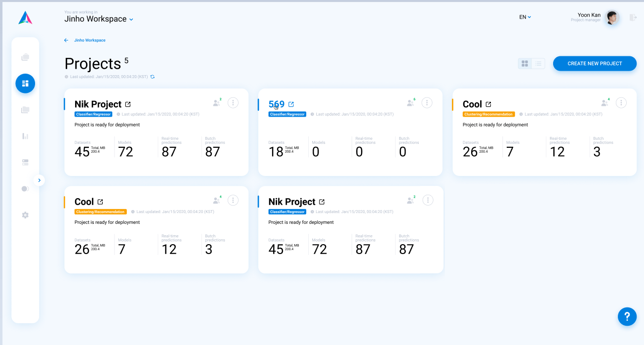Image resolution: width=644 pixels, height=345 pixels.
Task: Click the toggle-shaped icon in sidebar
Action: pyautogui.click(x=25, y=189)
